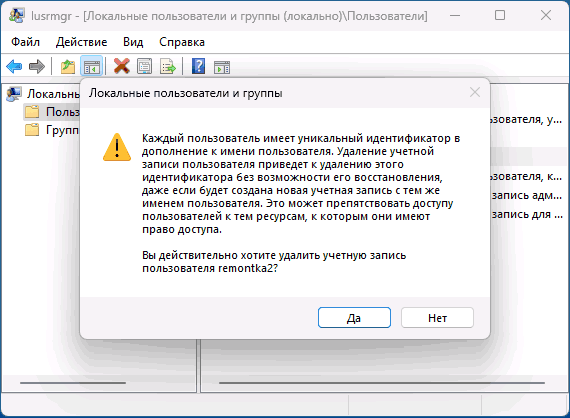Viewport: 570px width, 418px height.
Task: Open Properties via the toolbar icon
Action: point(144,67)
